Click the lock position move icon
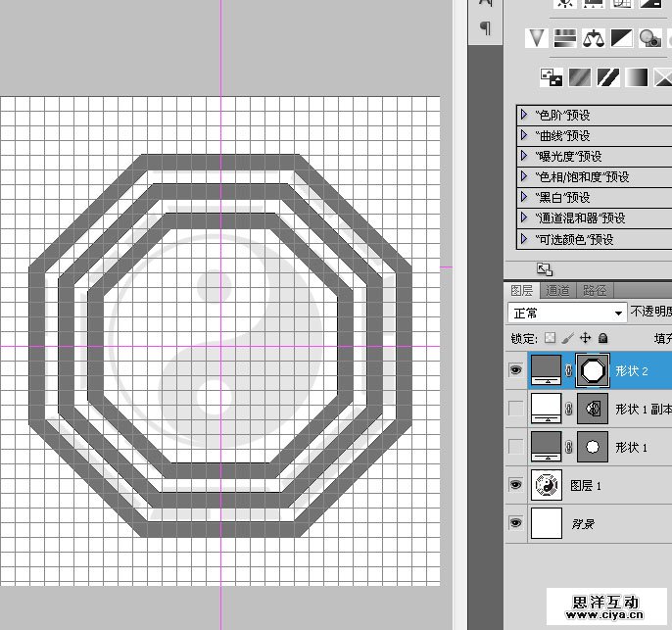This screenshot has width=672, height=630. click(586, 338)
